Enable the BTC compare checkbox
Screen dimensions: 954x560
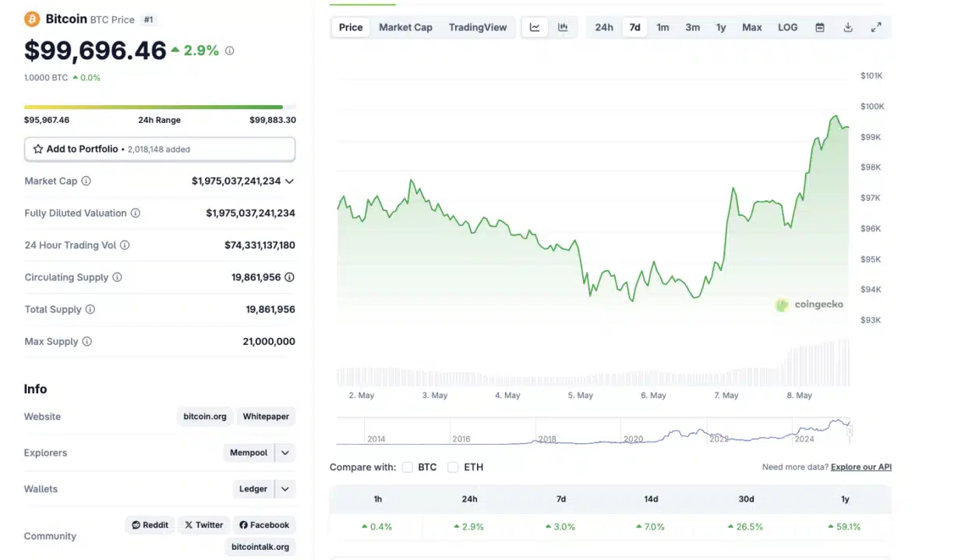coord(408,467)
